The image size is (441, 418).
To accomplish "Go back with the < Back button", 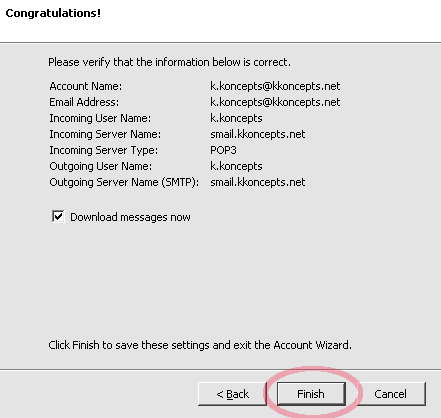I will click(232, 394).
